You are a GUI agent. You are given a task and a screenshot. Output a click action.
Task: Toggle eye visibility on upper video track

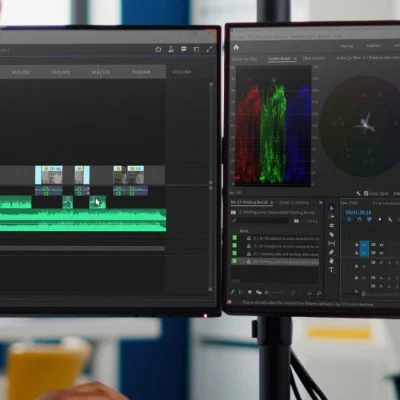[x=382, y=245]
